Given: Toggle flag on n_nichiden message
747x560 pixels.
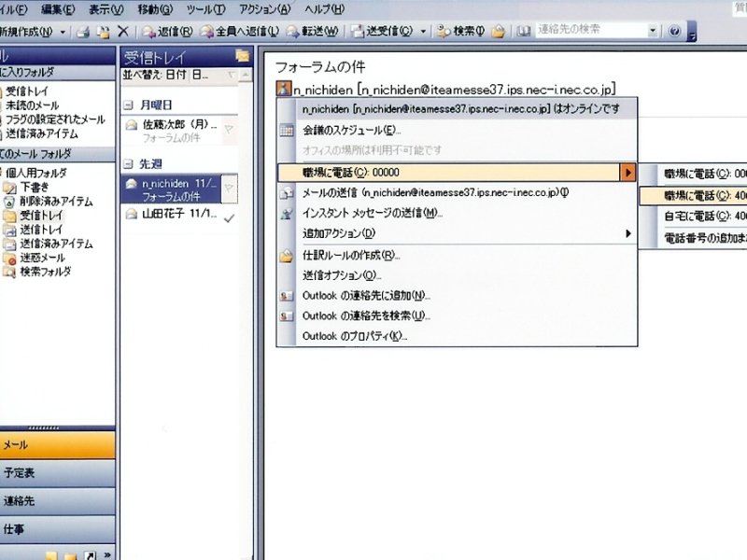Looking at the screenshot, I should pyautogui.click(x=229, y=189).
